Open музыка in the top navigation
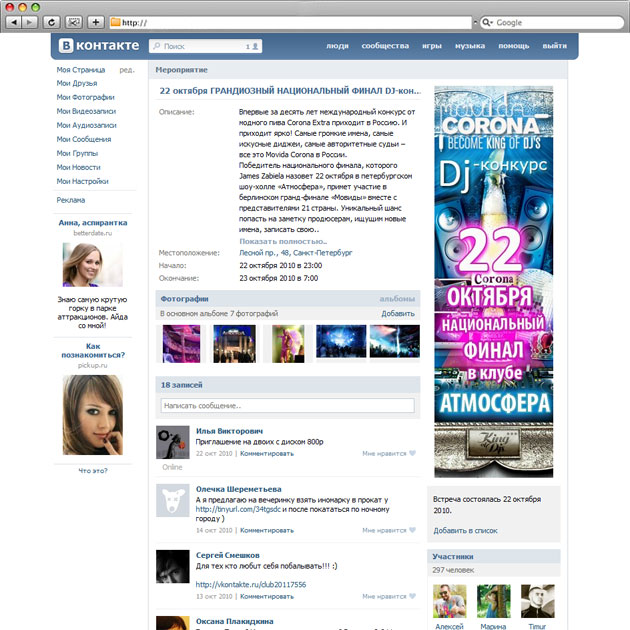 click(x=470, y=46)
